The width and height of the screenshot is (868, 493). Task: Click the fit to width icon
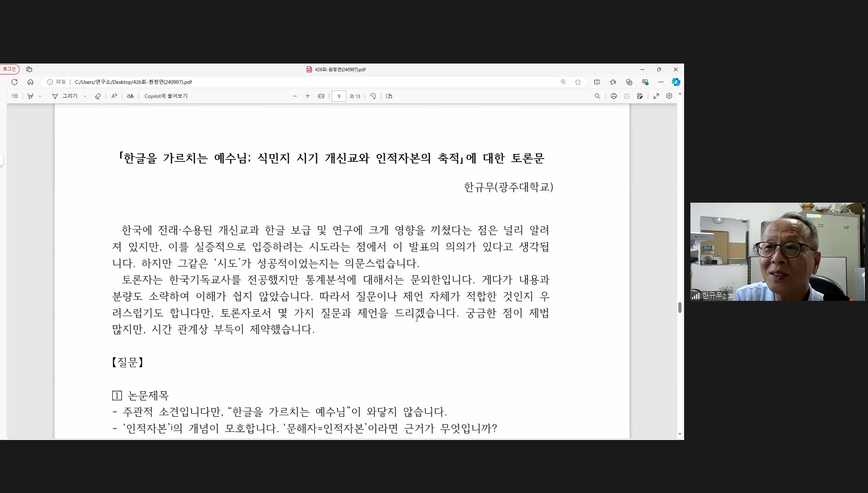[322, 96]
